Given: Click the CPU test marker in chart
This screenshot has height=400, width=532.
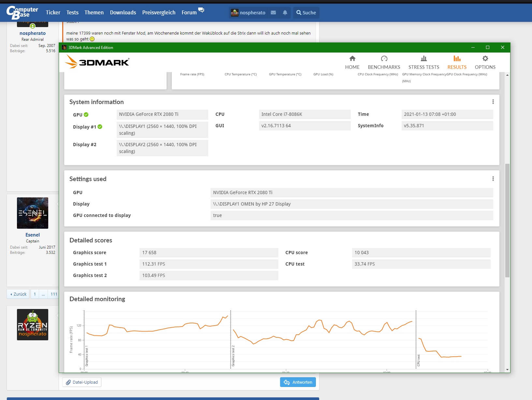Looking at the screenshot, I should [x=419, y=360].
